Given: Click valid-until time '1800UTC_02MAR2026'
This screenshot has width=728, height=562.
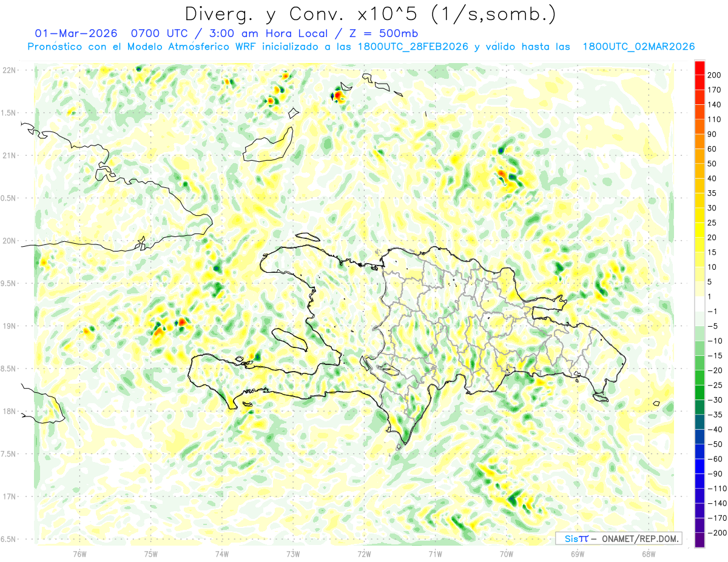Looking at the screenshot, I should [639, 47].
